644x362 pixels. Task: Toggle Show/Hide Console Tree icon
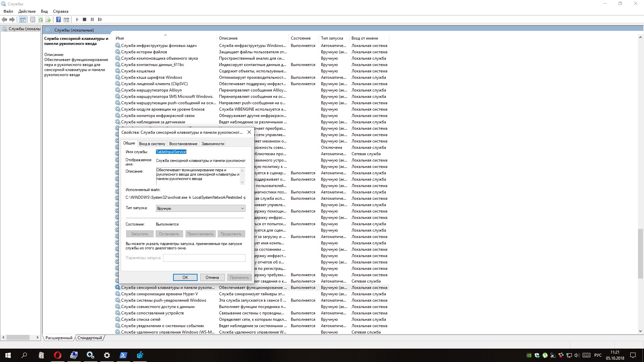pos(22,19)
